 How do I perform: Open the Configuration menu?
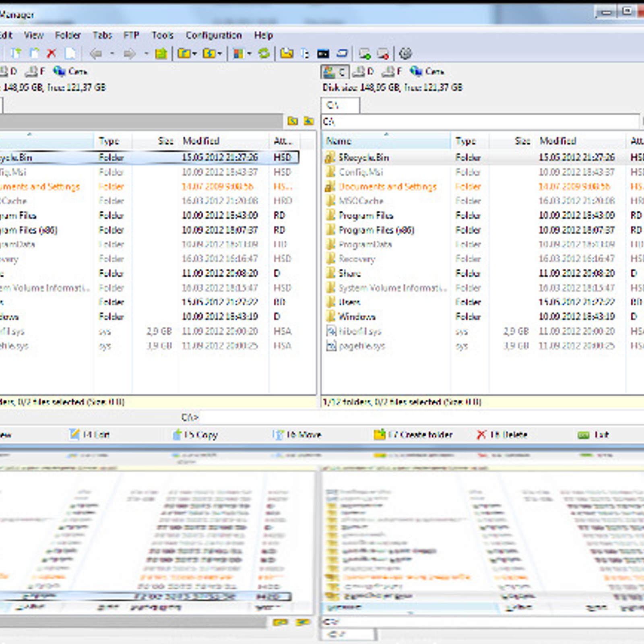[x=214, y=35]
